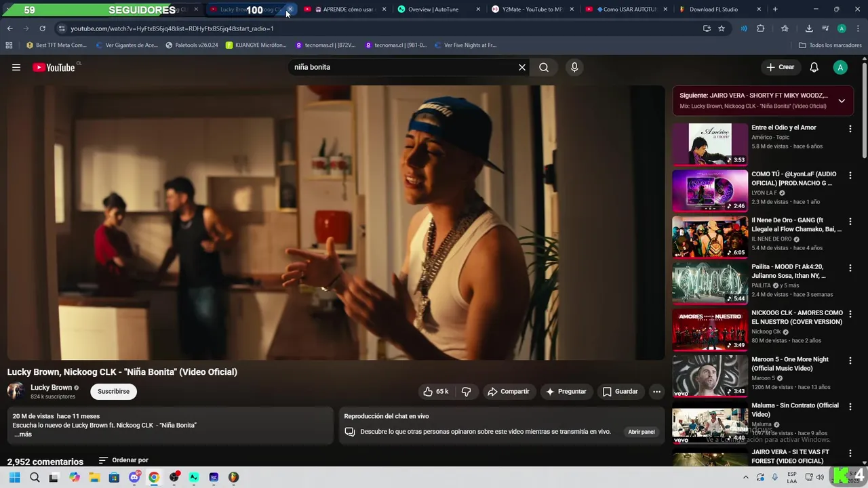
Task: Open "Ver Five Nights at Fr..." bookmark
Action: (x=465, y=45)
